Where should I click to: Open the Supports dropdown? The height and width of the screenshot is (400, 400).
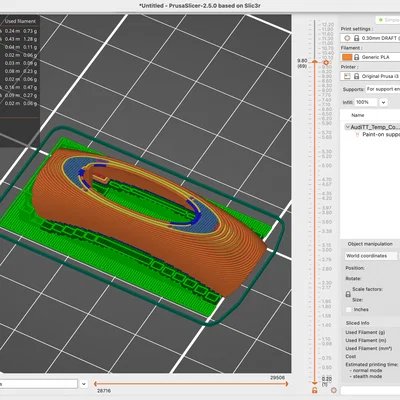pos(383,89)
